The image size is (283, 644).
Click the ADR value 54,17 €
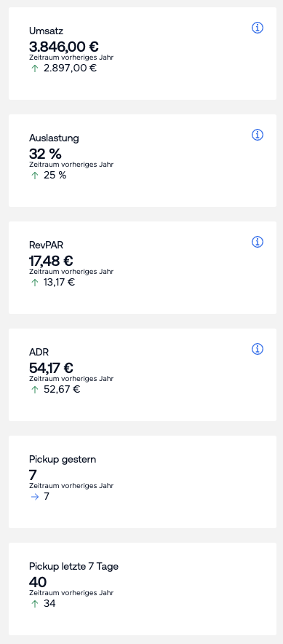(x=51, y=368)
